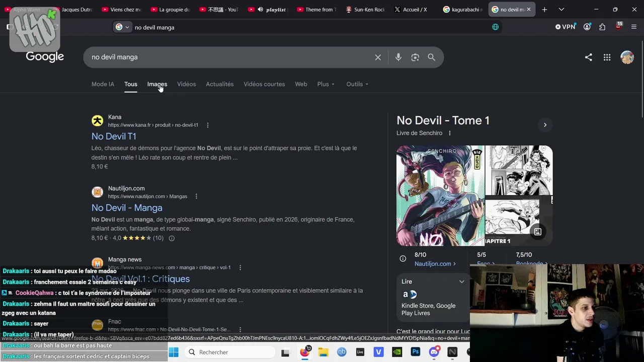Image resolution: width=644 pixels, height=362 pixels.
Task: Open the No Devil T1 result link
Action: click(114, 137)
